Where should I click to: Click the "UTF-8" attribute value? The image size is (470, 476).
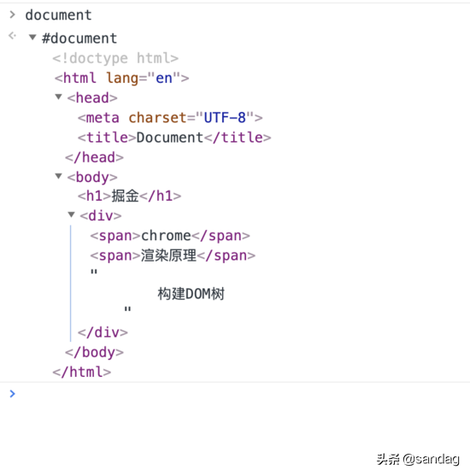pyautogui.click(x=225, y=118)
